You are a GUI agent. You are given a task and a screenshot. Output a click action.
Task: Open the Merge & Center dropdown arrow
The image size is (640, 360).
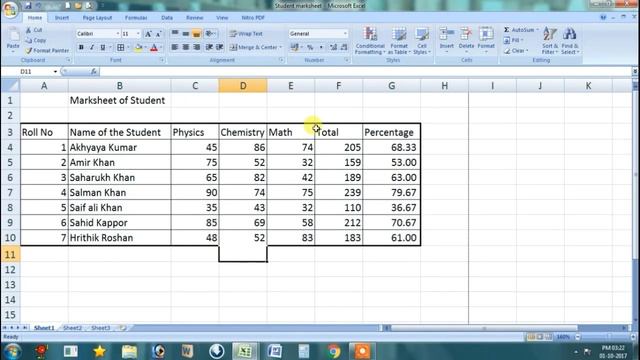(x=281, y=47)
